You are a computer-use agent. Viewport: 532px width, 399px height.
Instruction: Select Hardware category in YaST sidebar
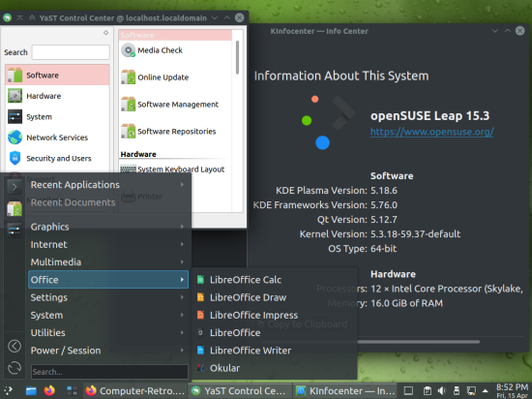pos(57,96)
